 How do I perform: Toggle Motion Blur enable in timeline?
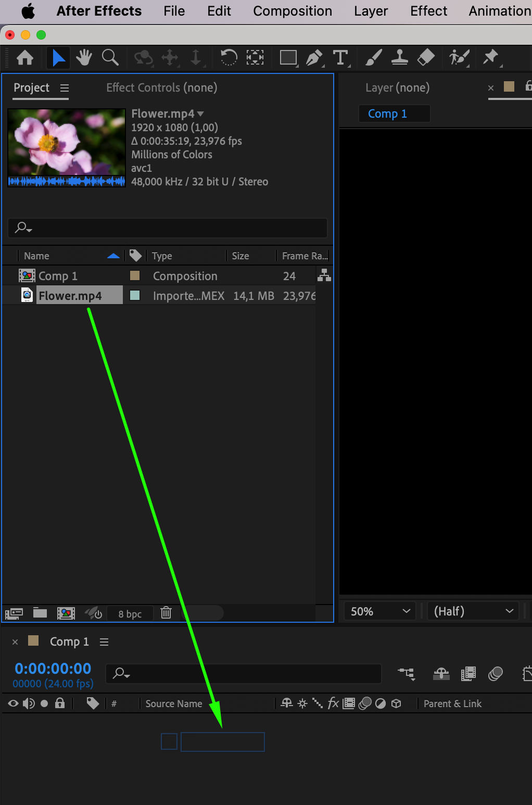coord(496,674)
